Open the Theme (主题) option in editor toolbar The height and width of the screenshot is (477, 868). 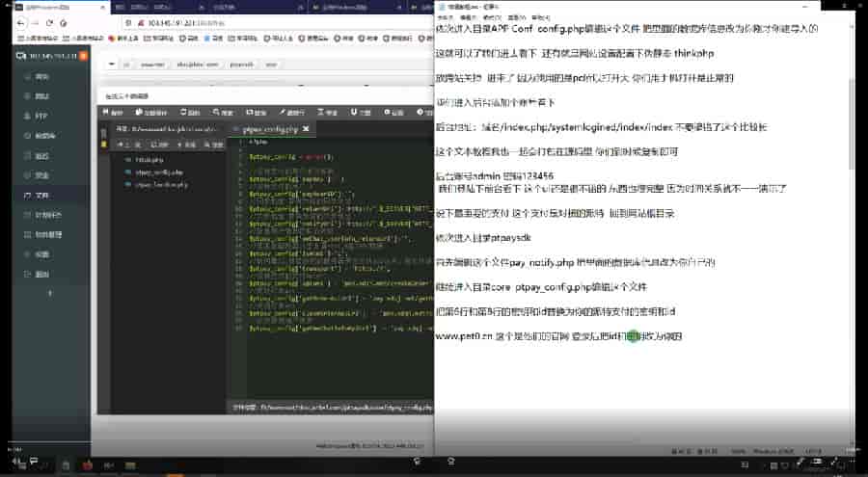(361, 113)
